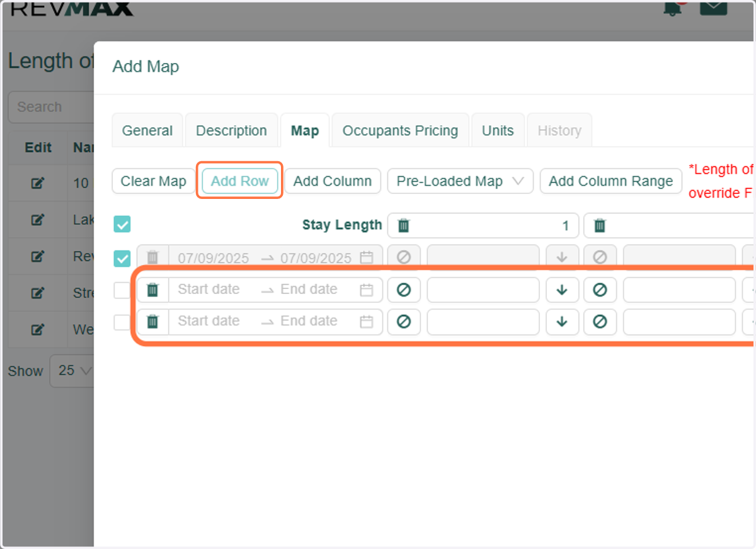The height and width of the screenshot is (549, 756).
Task: Click first block icon in the 07/09/2025 row
Action: pos(404,258)
